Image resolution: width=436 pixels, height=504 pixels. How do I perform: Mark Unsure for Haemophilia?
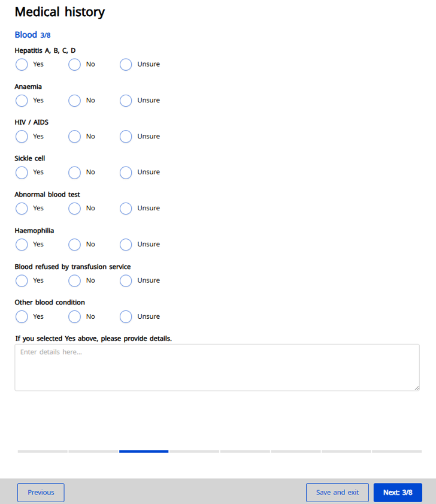pos(126,245)
